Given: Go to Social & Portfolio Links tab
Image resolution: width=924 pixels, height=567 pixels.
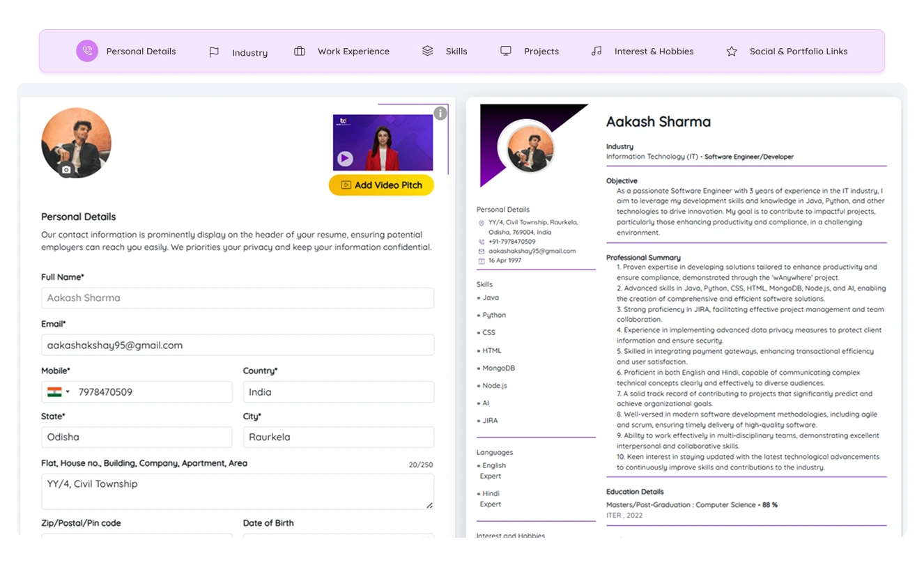Looking at the screenshot, I should [x=798, y=51].
